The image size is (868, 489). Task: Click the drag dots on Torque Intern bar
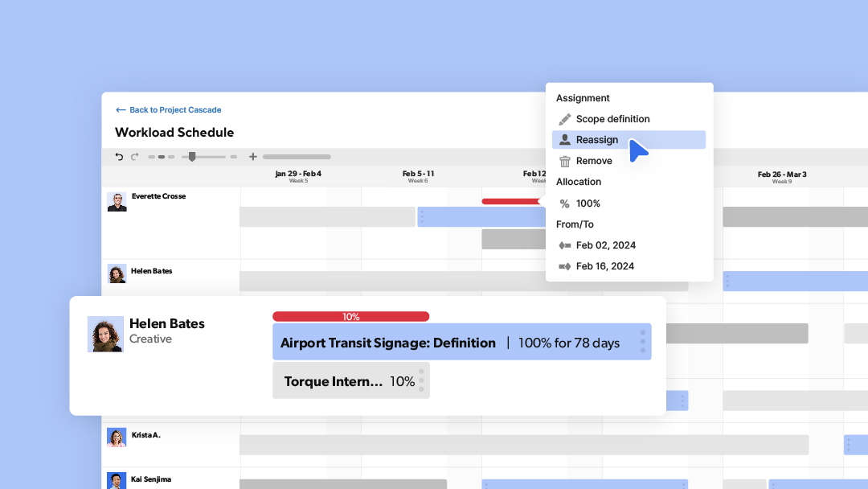(421, 380)
